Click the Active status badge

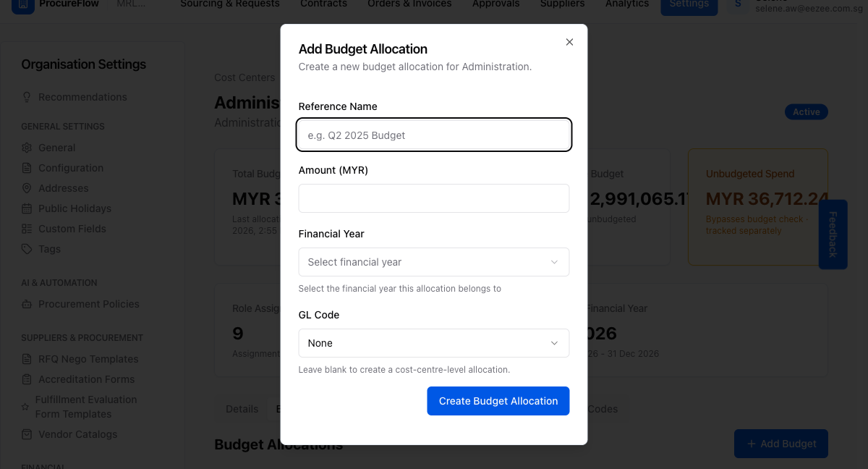coord(807,112)
